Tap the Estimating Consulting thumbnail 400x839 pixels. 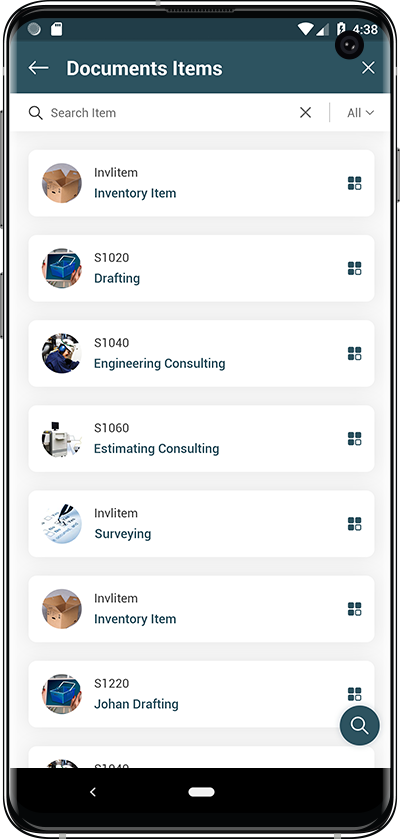pyautogui.click(x=62, y=439)
